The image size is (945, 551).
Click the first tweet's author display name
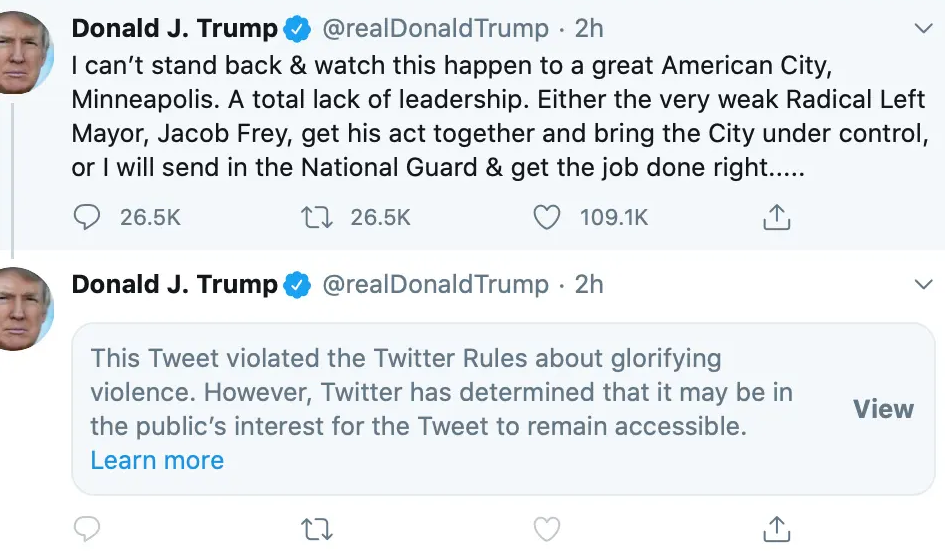point(175,29)
